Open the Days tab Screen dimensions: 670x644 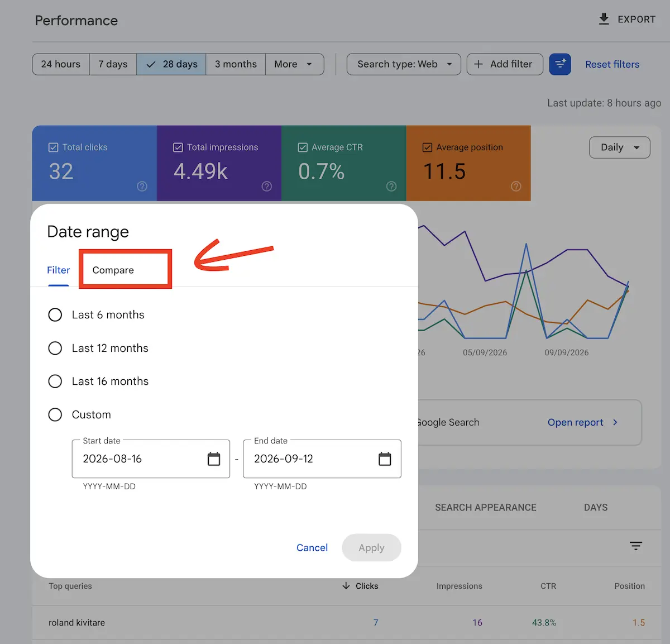coord(596,508)
